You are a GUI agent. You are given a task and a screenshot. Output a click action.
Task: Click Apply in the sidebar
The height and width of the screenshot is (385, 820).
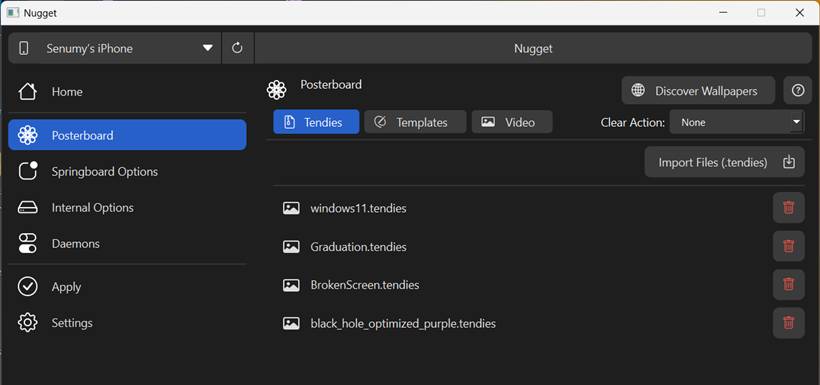(x=127, y=287)
